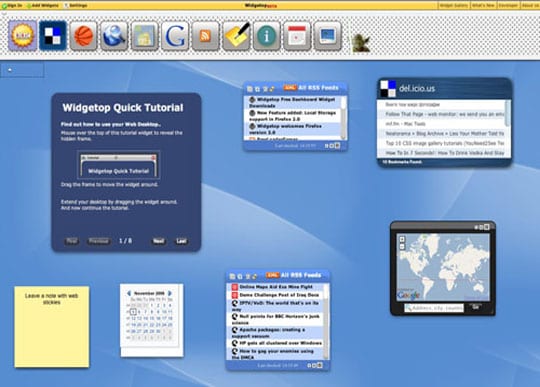540x387 pixels.
Task: Click the Sign In icon link
Action: (11, 6)
